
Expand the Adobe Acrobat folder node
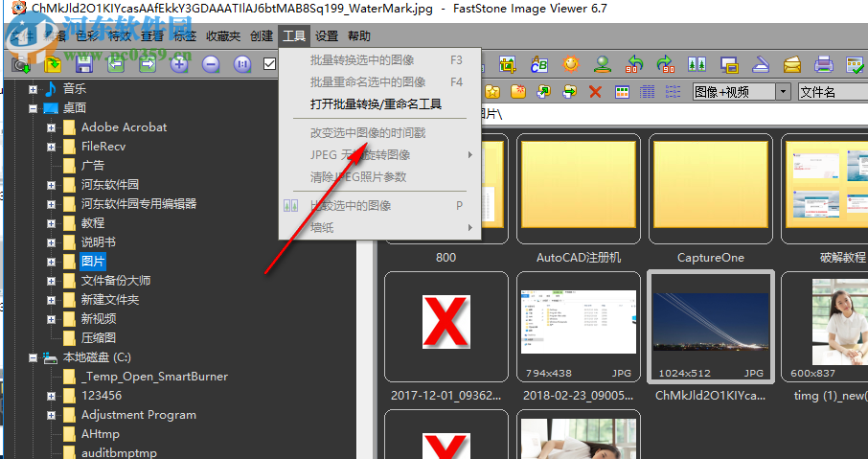pos(51,127)
